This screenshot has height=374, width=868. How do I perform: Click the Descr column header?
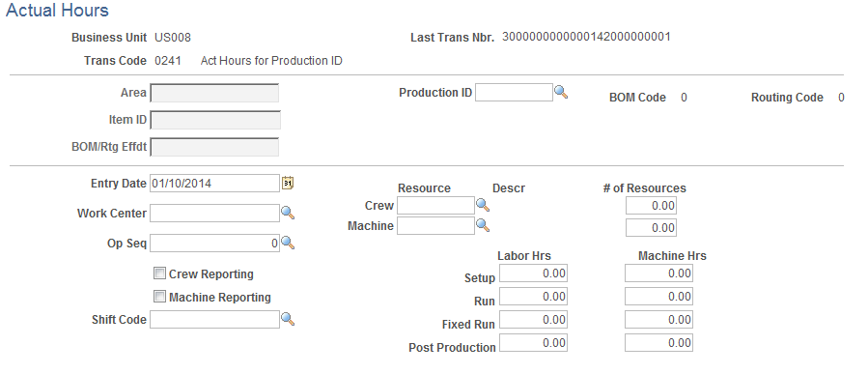click(x=509, y=188)
